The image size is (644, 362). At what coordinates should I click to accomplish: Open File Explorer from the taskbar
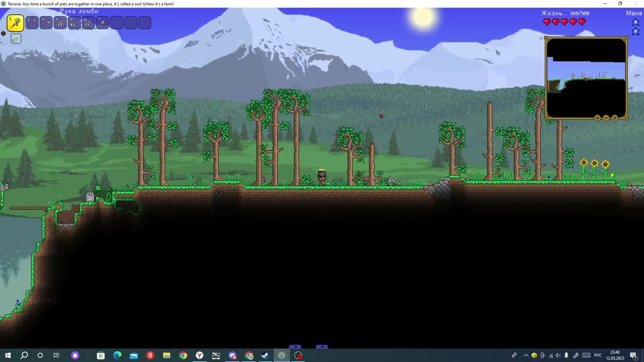(x=167, y=355)
